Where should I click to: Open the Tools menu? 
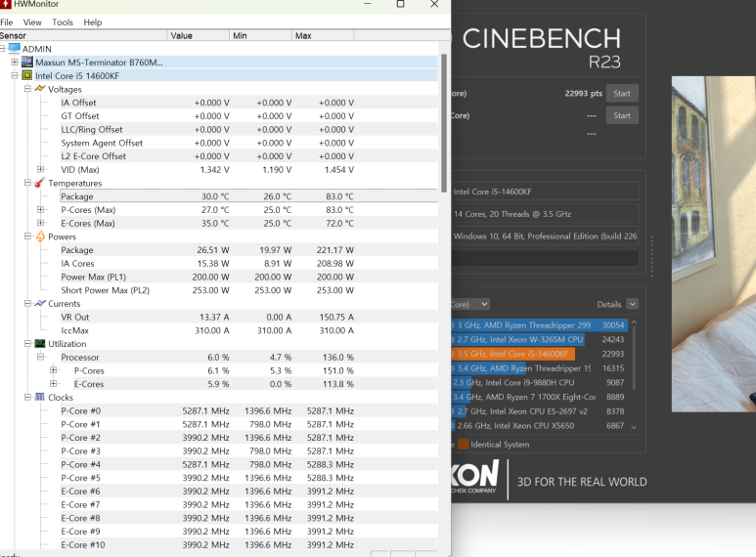[63, 22]
